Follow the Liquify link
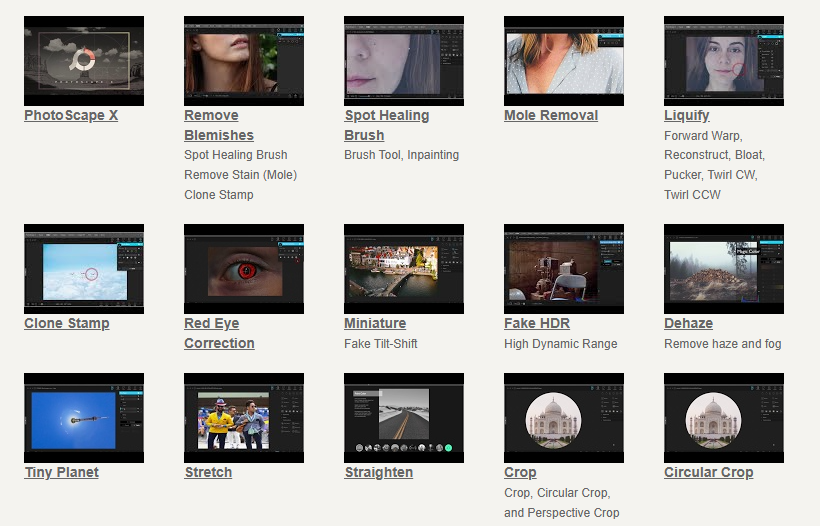This screenshot has height=526, width=820. coord(687,116)
